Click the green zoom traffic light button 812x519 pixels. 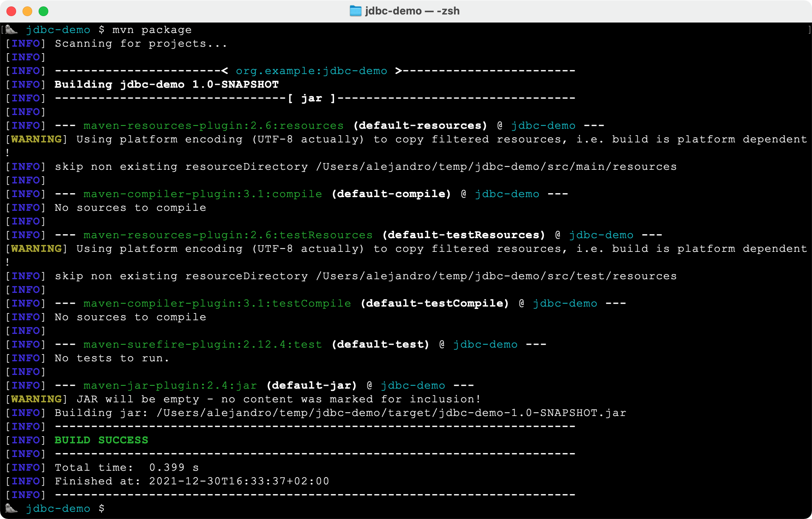pyautogui.click(x=43, y=11)
